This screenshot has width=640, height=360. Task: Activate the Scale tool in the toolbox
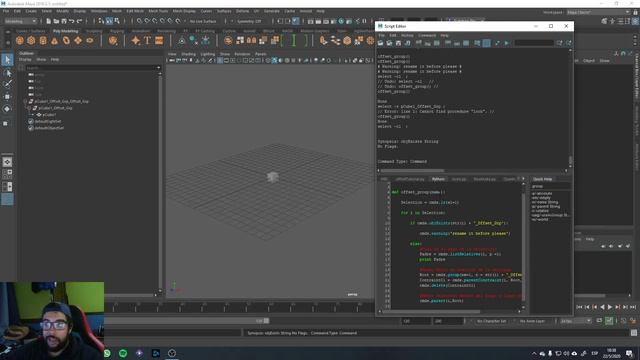tap(6, 123)
